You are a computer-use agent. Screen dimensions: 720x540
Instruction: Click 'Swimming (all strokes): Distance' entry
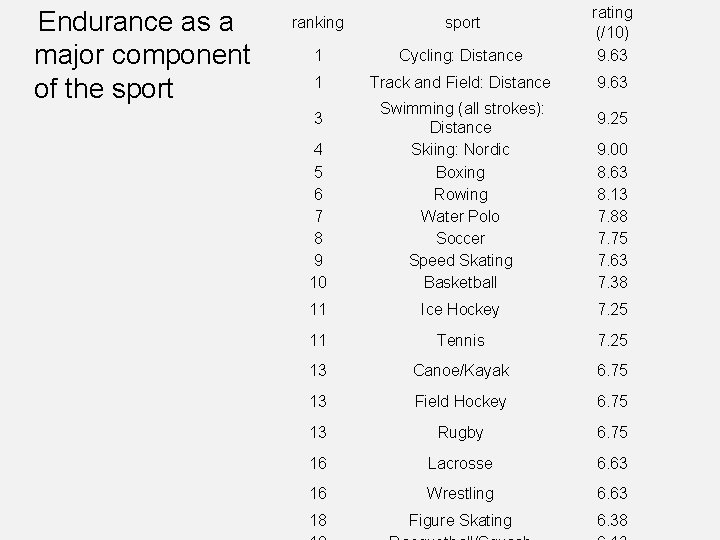tap(460, 118)
